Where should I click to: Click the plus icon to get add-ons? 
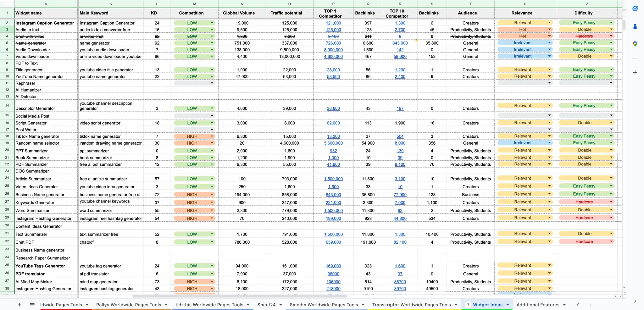635,72
